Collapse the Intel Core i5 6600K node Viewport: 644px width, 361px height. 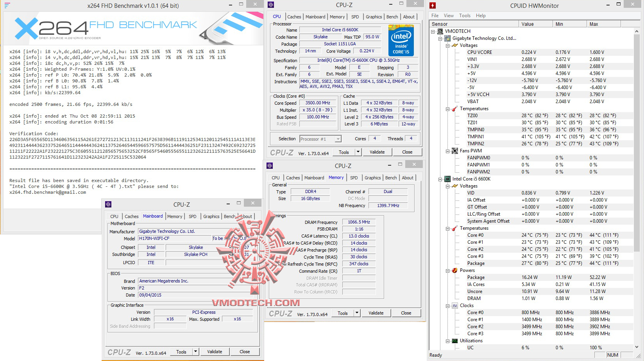[440, 179]
